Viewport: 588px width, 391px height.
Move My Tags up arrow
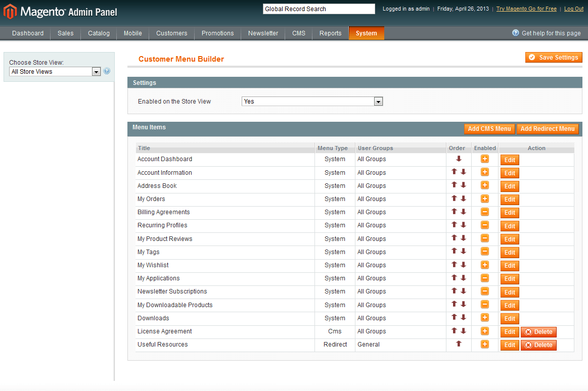pyautogui.click(x=454, y=251)
